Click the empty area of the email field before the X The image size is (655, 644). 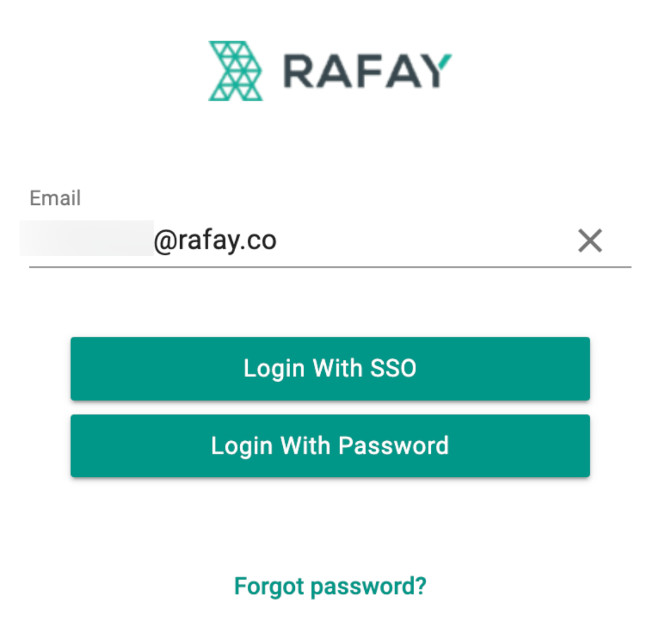tap(426, 240)
